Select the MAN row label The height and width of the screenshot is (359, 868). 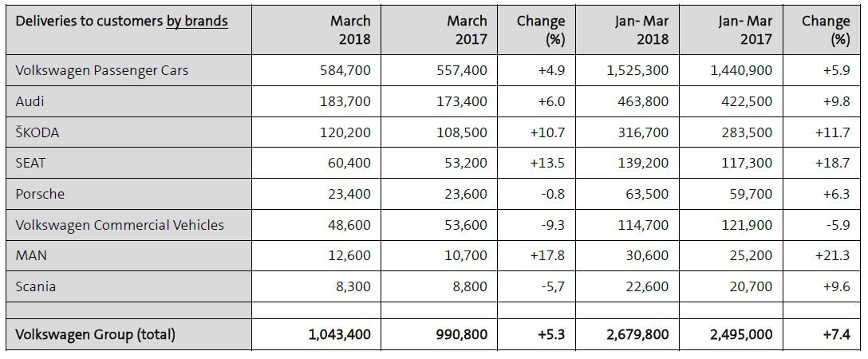tap(30, 255)
